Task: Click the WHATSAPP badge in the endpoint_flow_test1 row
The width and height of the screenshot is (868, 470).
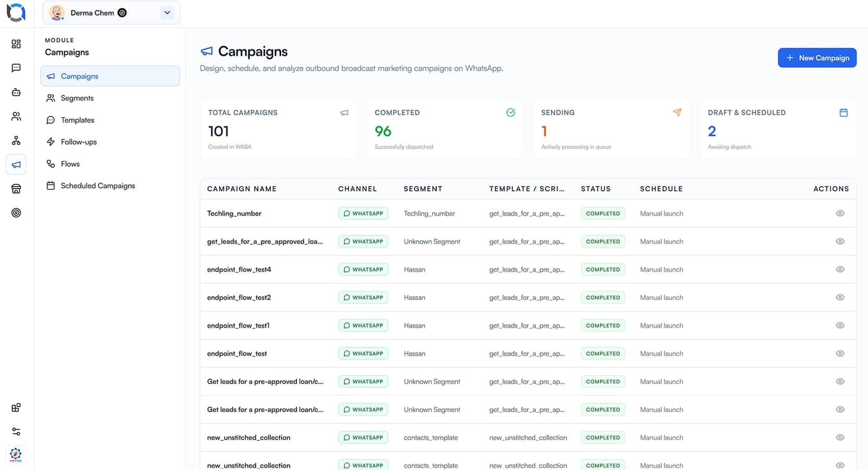Action: click(363, 326)
